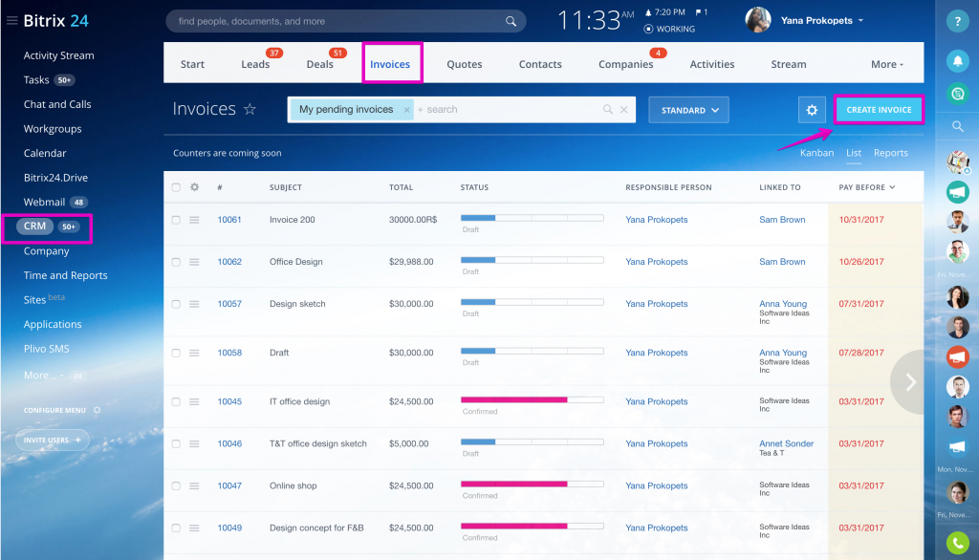Image resolution: width=979 pixels, height=560 pixels.
Task: Expand the More... item in left menu
Action: (x=43, y=376)
